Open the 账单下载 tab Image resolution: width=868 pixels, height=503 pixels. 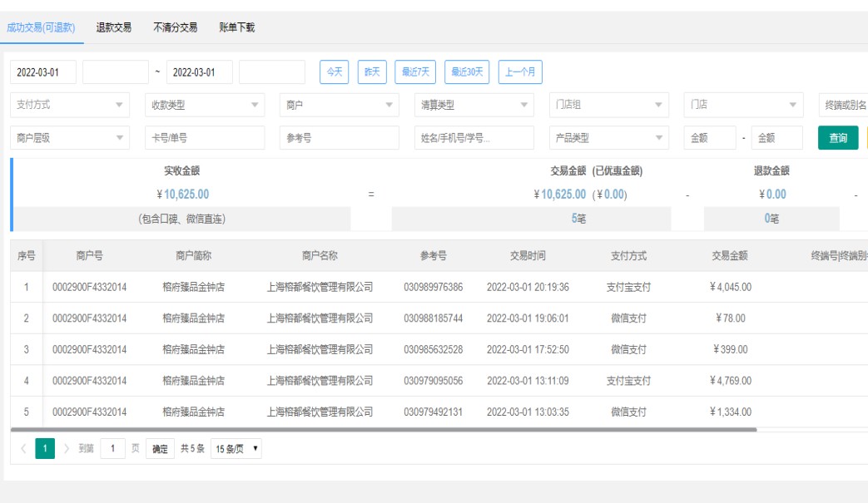[236, 27]
